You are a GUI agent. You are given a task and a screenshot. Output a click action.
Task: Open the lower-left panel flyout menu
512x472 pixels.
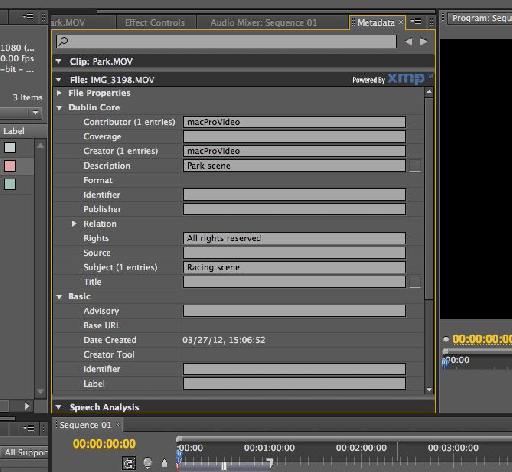28,428
